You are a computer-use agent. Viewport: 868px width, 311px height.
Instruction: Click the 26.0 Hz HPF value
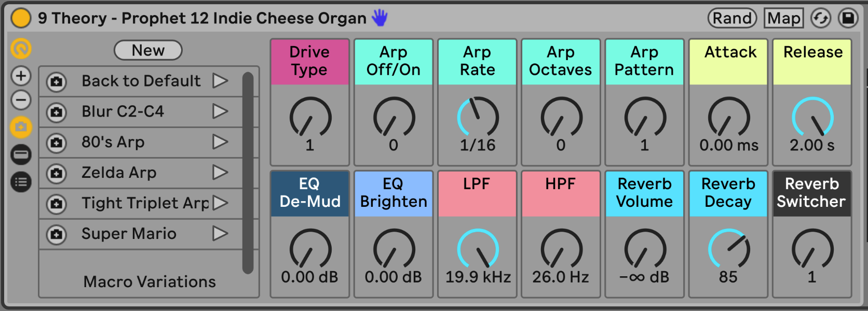(x=561, y=277)
